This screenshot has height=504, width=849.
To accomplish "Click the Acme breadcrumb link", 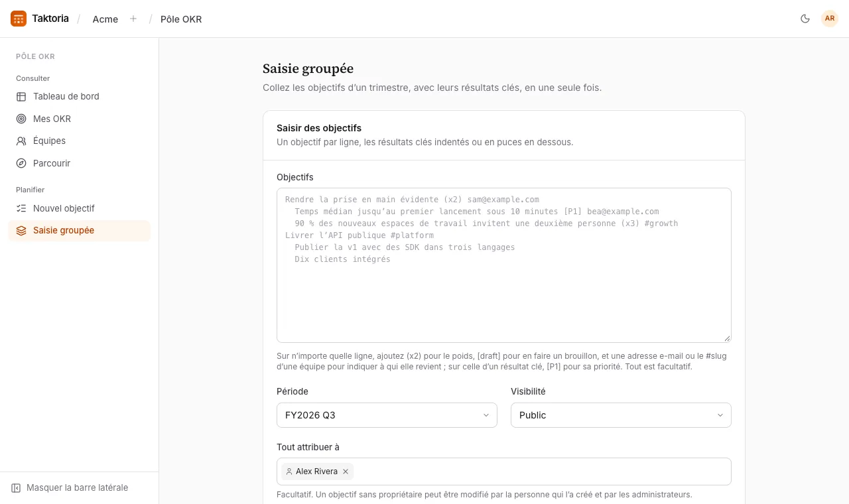I will click(105, 19).
